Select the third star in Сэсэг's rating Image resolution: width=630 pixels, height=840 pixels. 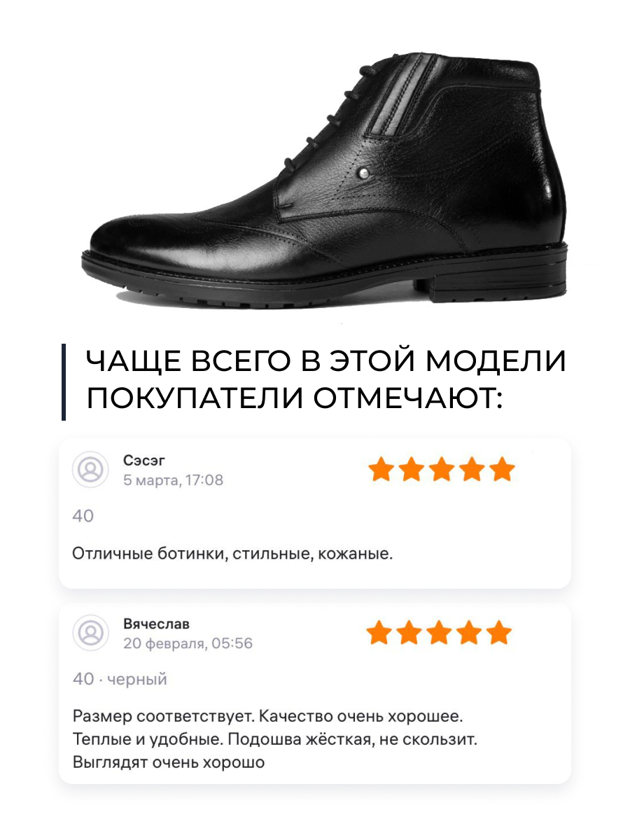[x=442, y=470]
